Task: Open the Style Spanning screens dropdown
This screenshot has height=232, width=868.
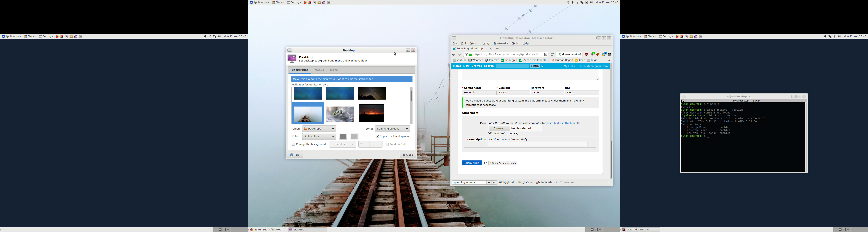Action: tap(392, 129)
